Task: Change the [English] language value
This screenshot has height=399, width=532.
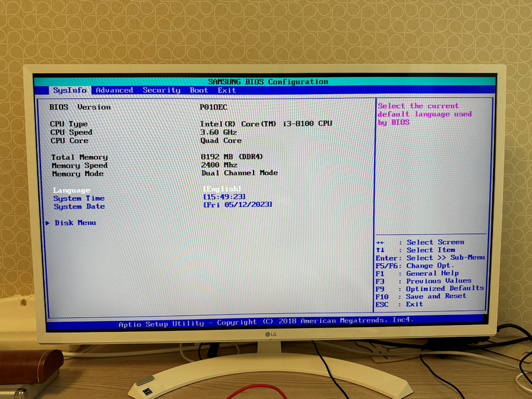Action: [222, 189]
